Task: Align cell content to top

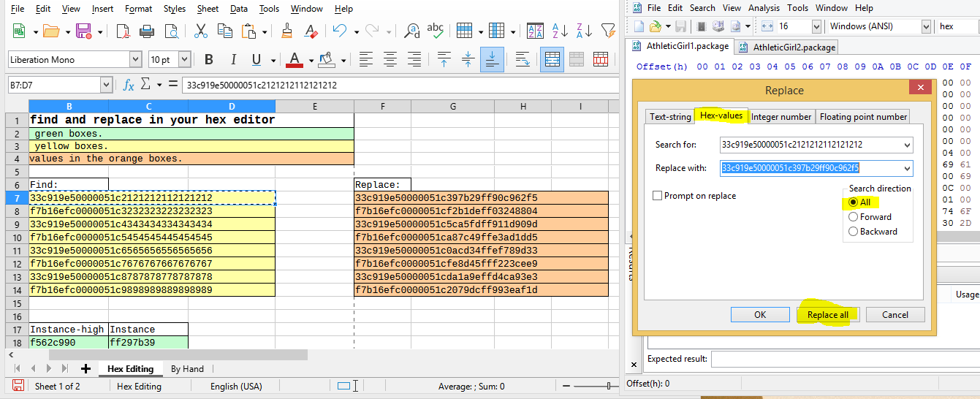Action: click(444, 60)
